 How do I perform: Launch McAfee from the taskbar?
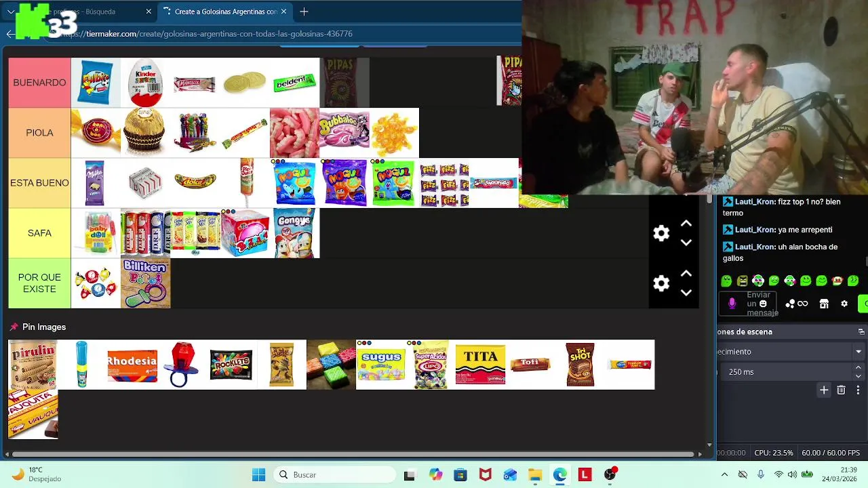(485, 474)
